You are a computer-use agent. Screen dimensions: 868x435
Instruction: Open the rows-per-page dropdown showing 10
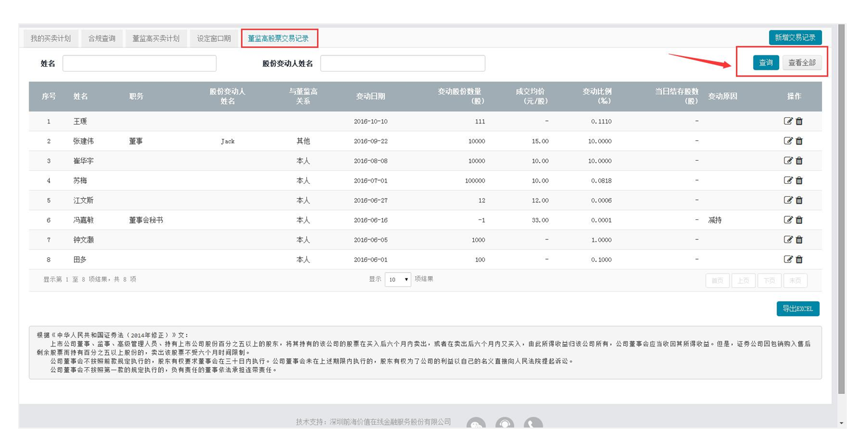[397, 279]
